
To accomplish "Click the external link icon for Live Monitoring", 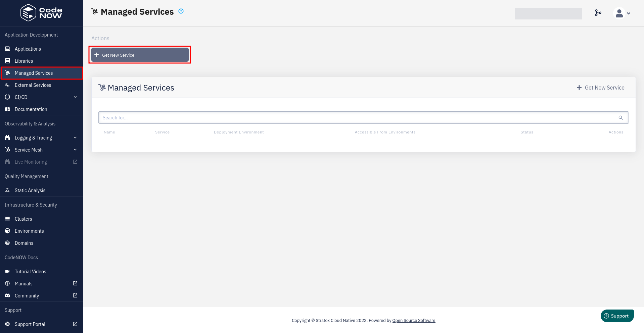I will (x=75, y=162).
